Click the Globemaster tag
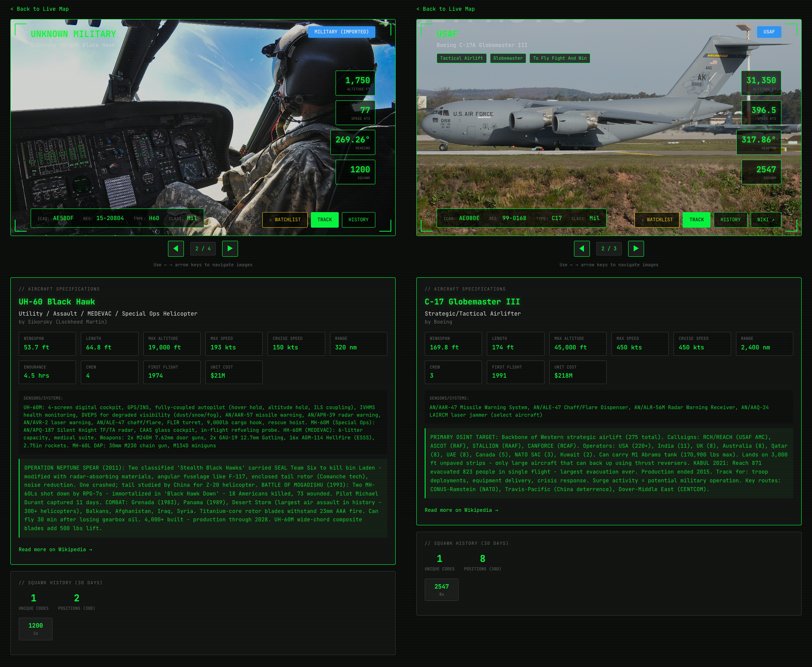Viewport: 812px width, 667px height. pyautogui.click(x=508, y=58)
